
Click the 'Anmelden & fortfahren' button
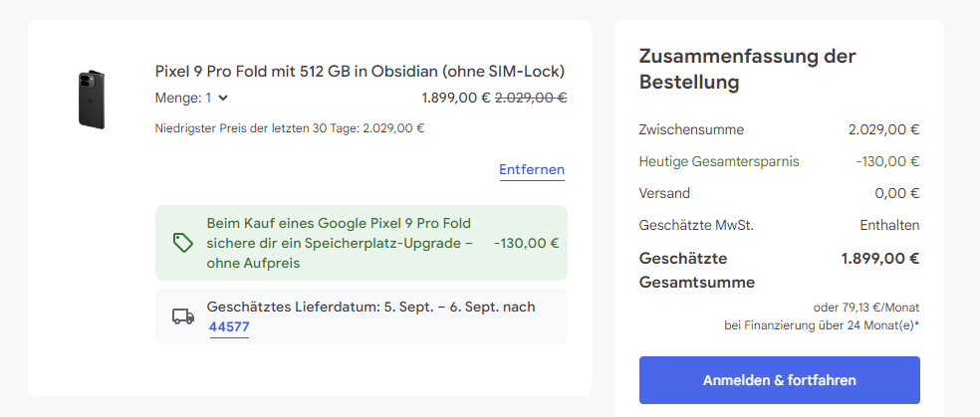tap(780, 380)
